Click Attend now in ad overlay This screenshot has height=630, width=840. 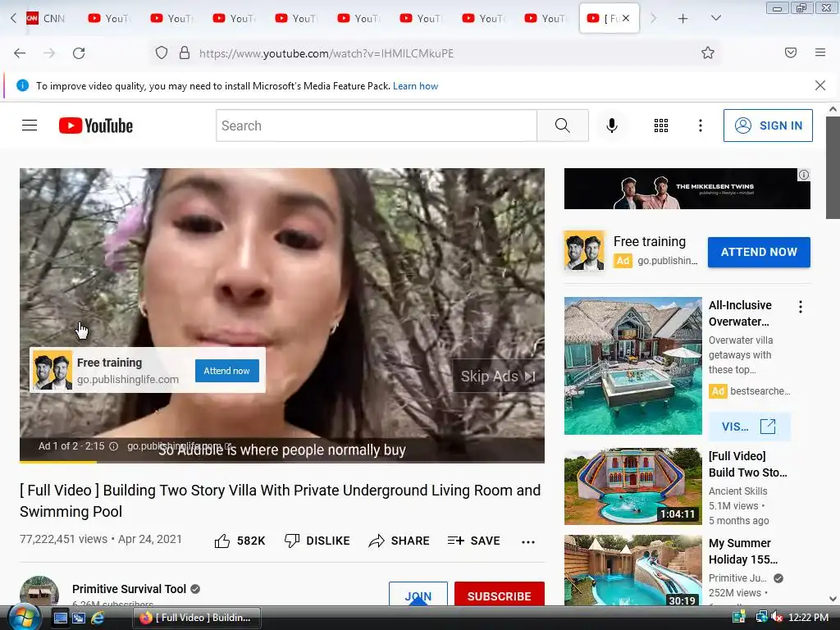coord(226,371)
